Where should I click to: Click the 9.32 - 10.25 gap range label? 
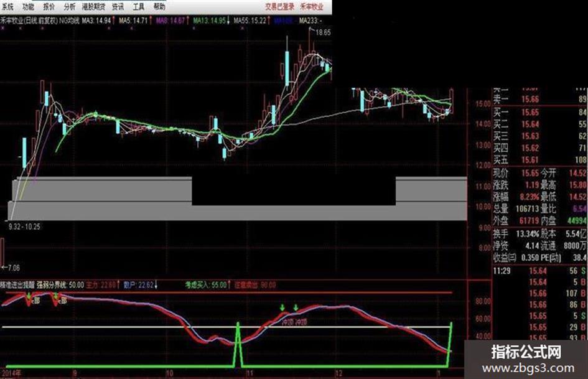click(x=24, y=227)
